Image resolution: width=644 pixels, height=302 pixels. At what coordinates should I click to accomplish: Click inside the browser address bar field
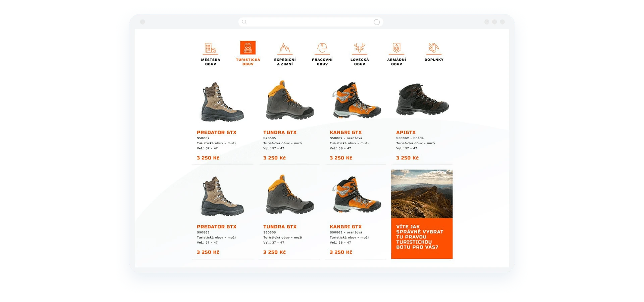click(x=310, y=22)
